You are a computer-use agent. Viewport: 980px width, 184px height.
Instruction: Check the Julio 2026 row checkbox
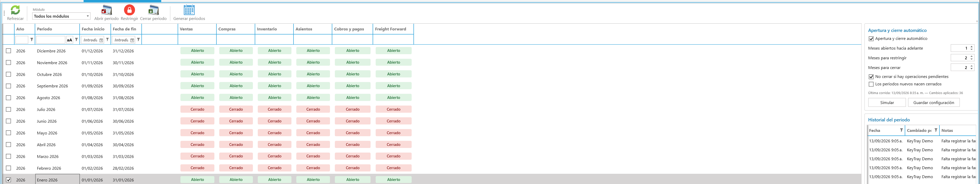pyautogui.click(x=8, y=109)
